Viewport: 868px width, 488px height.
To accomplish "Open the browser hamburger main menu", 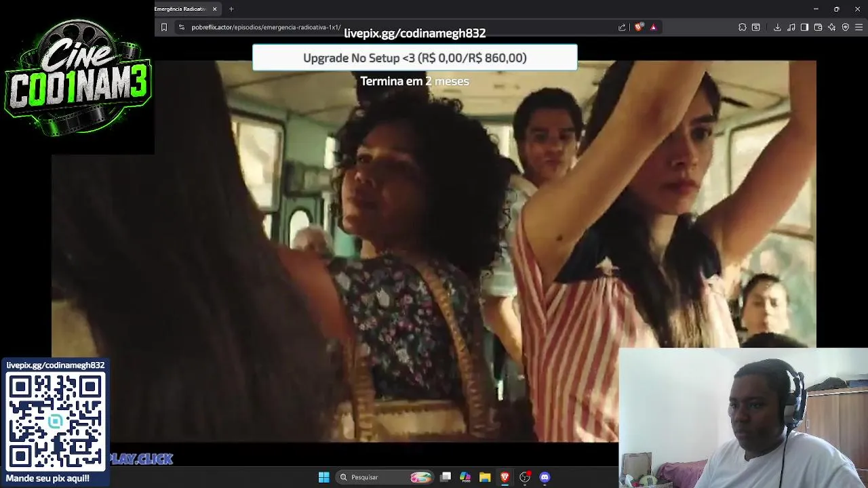I will pyautogui.click(x=859, y=27).
